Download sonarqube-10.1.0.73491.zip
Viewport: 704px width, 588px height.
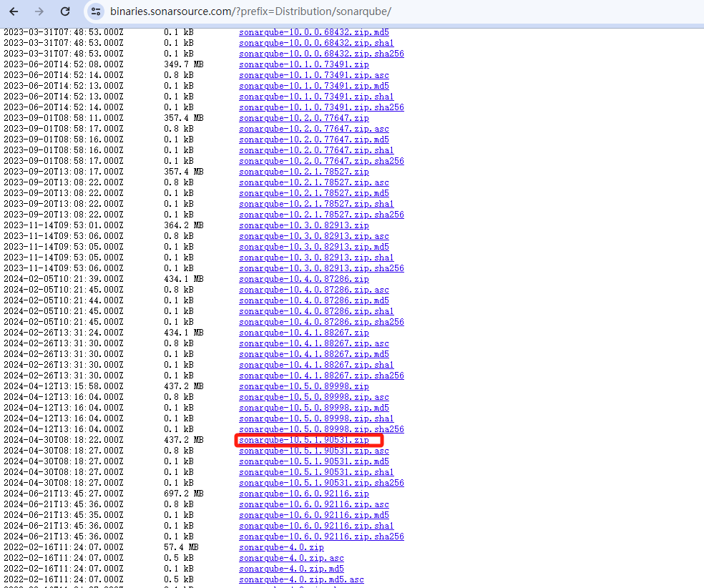[304, 64]
